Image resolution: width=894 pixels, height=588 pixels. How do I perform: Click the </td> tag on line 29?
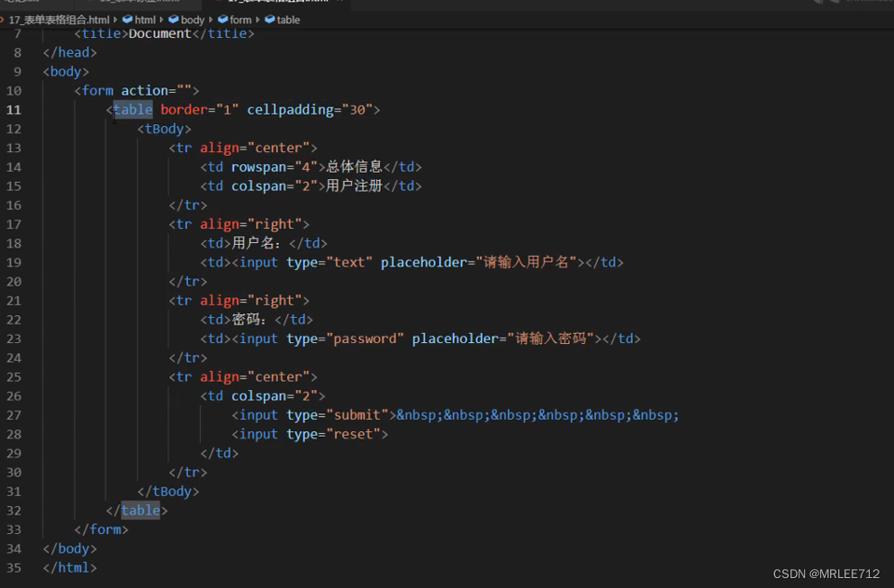[220, 454]
